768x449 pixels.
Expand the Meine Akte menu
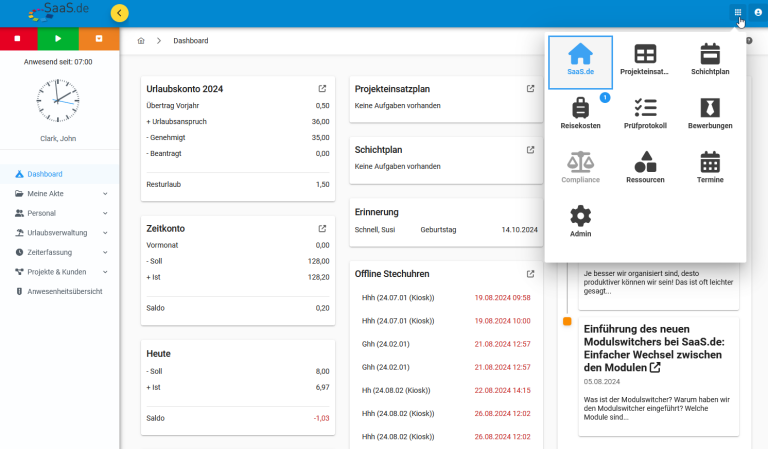(x=60, y=193)
